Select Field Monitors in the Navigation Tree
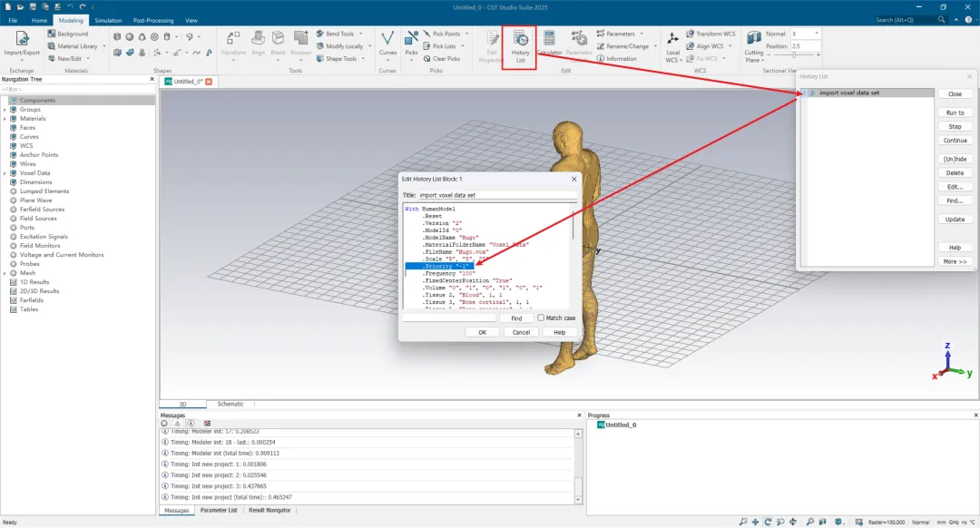Image resolution: width=980 pixels, height=528 pixels. [x=39, y=246]
